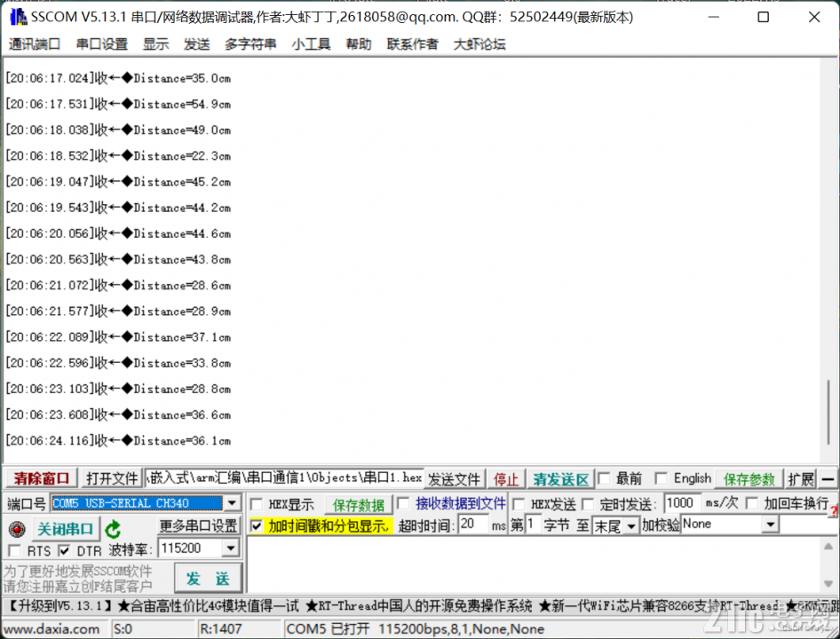Click the send area scroll down arrow
The width and height of the screenshot is (840, 639).
click(828, 584)
